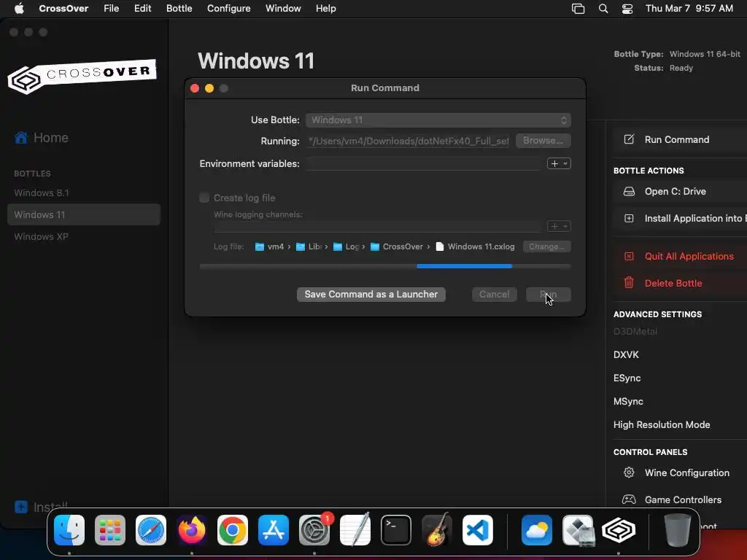This screenshot has height=560, width=747.
Task: Click the Cancel button in Run Command
Action: point(494,295)
